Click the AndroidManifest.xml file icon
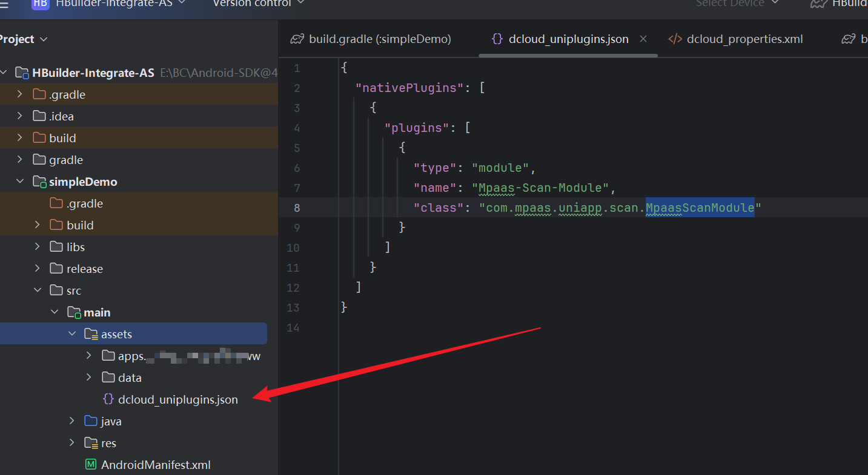The height and width of the screenshot is (475, 868). tap(91, 465)
